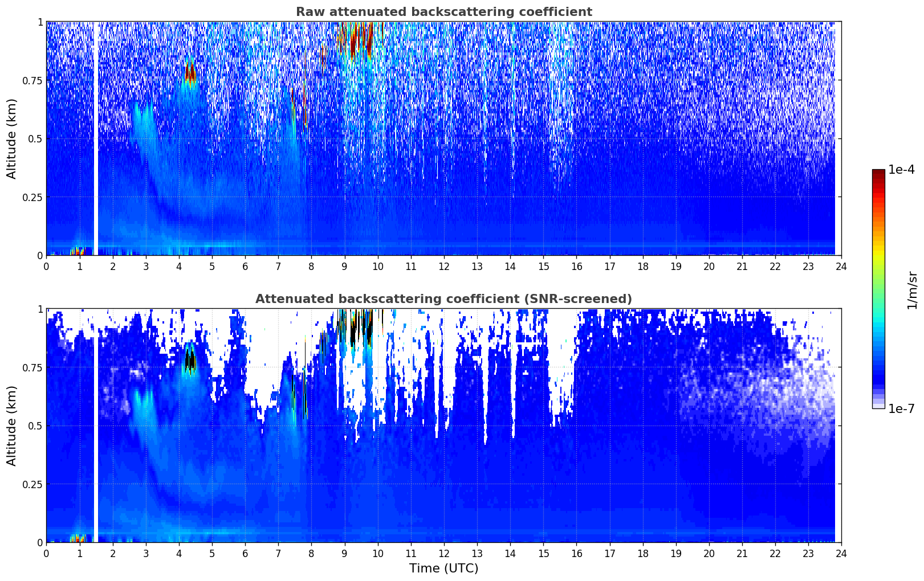Click altitude tick "0.75" of the raw plot
Image resolution: width=924 pixels, height=581 pixels.
[x=32, y=80]
